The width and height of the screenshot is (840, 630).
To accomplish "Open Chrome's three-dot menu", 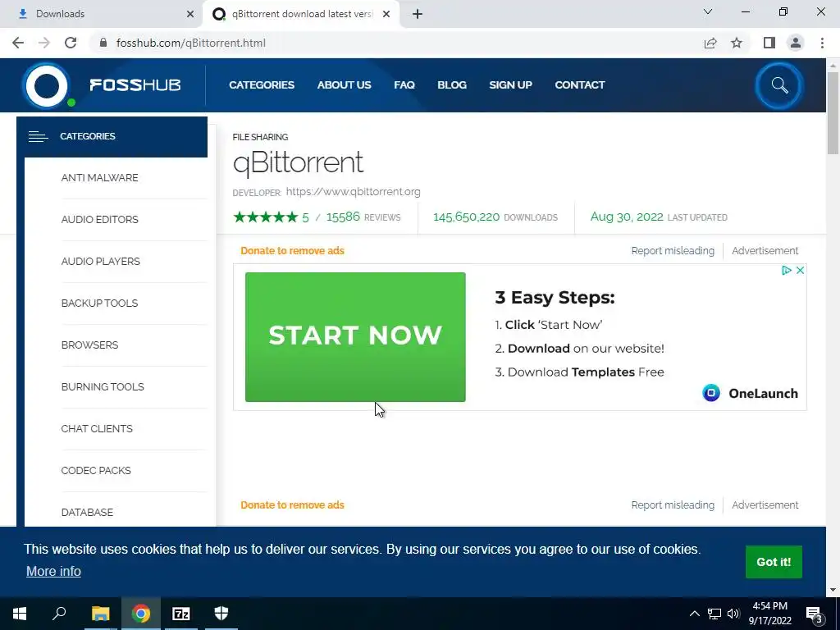I will 822,43.
